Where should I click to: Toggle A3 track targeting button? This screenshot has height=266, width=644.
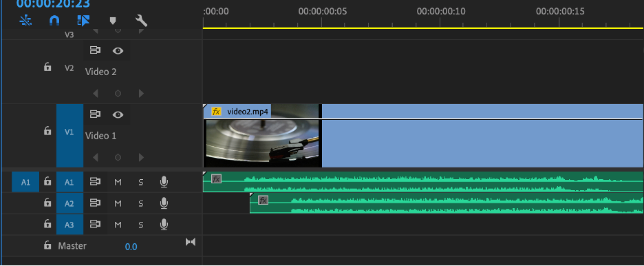pos(69,225)
